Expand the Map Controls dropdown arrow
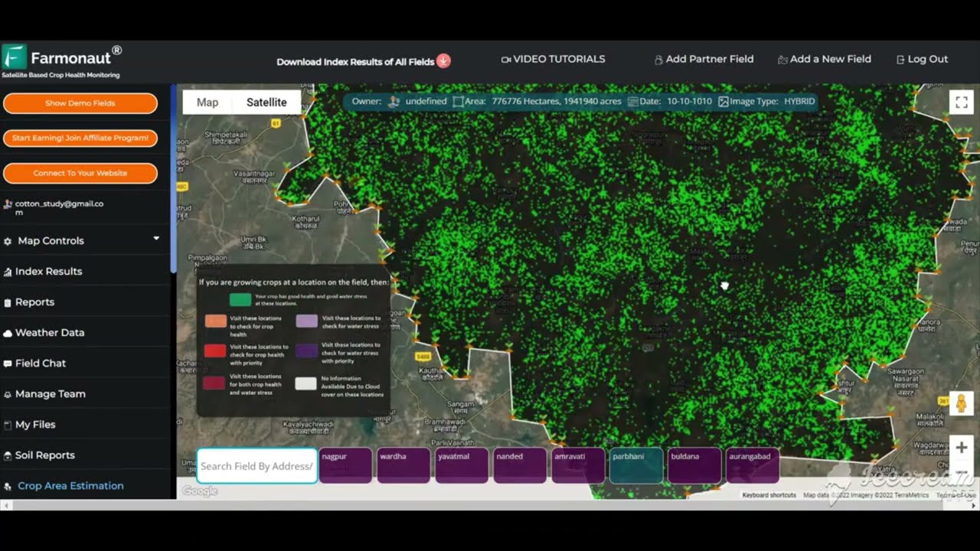The image size is (980, 551). coord(156,239)
